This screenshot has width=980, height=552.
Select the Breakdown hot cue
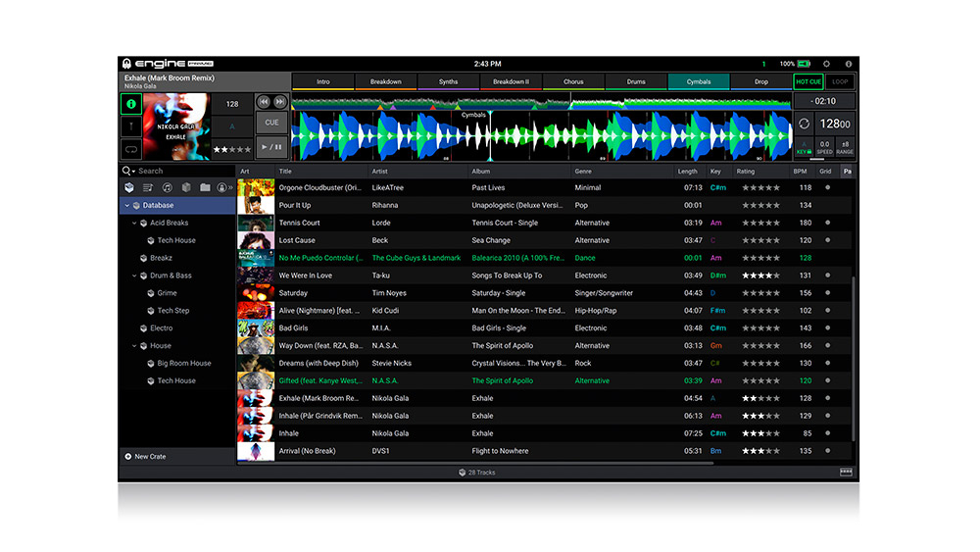385,82
